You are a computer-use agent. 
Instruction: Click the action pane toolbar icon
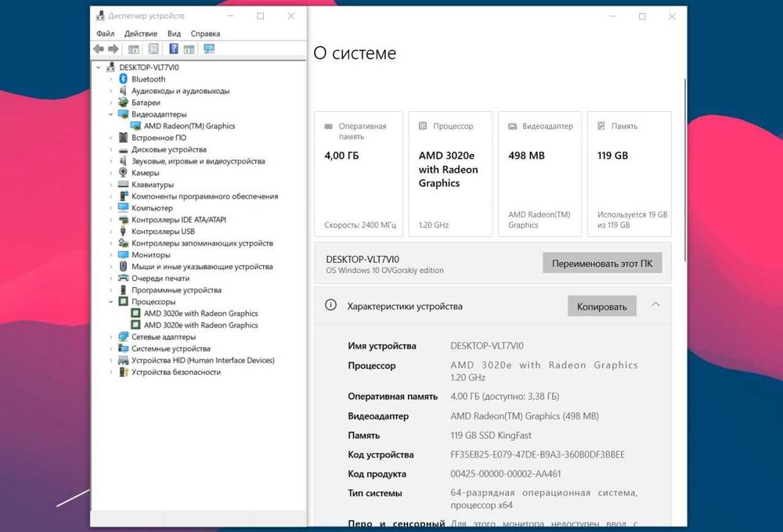pos(189,49)
